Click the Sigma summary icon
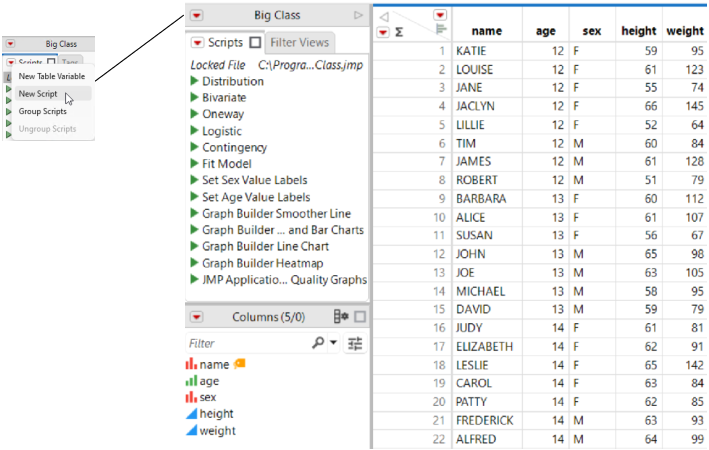The width and height of the screenshot is (709, 450). [399, 33]
